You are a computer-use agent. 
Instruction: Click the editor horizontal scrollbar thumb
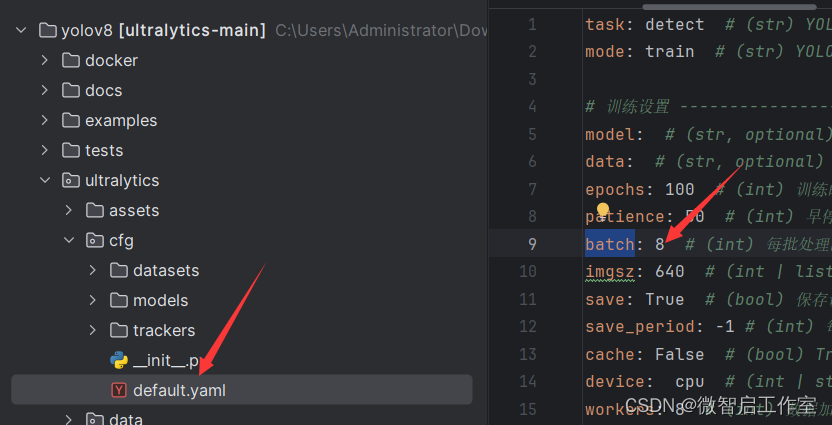pyautogui.click(x=729, y=6)
